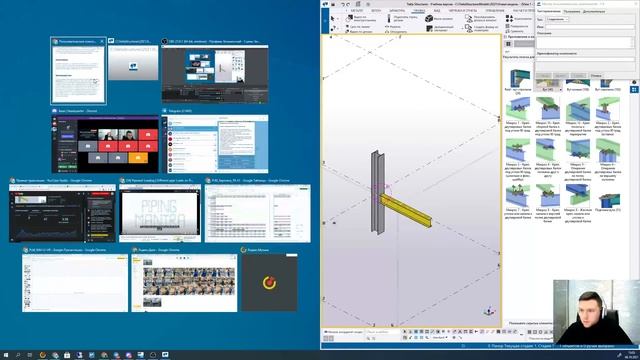Click the four-shapes components ribbon icon

509,19
